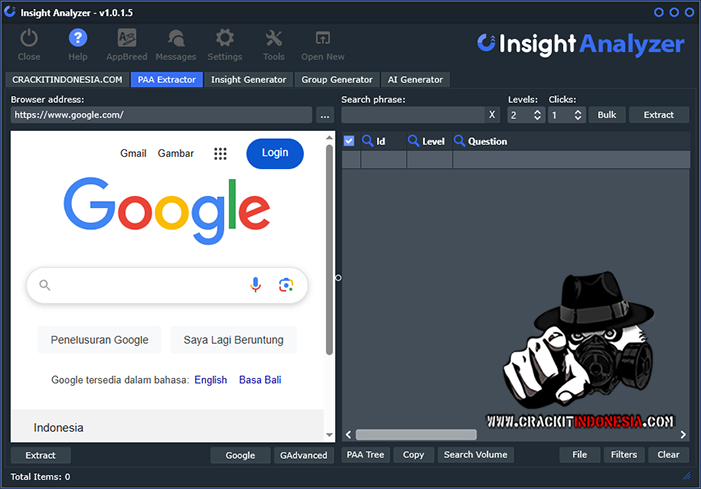
Task: Click the Help toolbar icon
Action: (78, 39)
